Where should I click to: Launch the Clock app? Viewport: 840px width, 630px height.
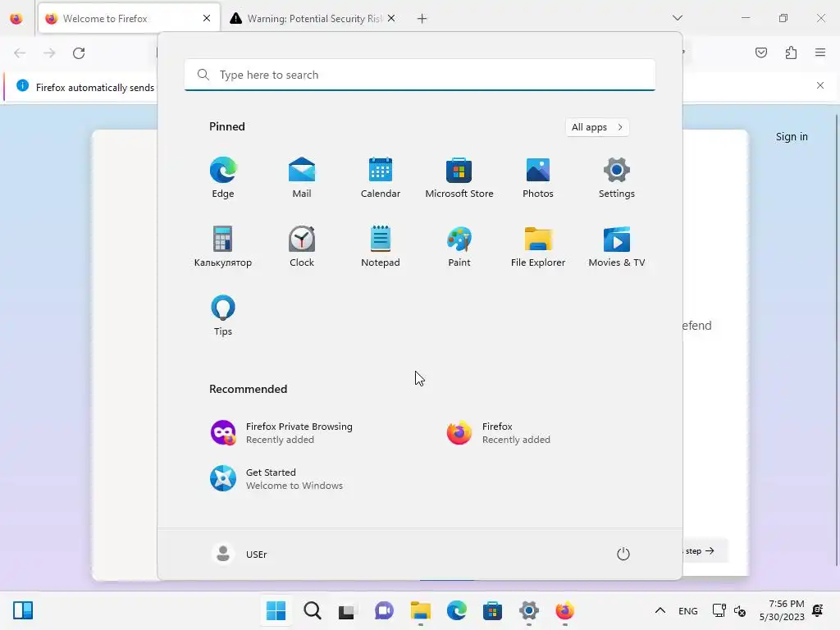302,247
